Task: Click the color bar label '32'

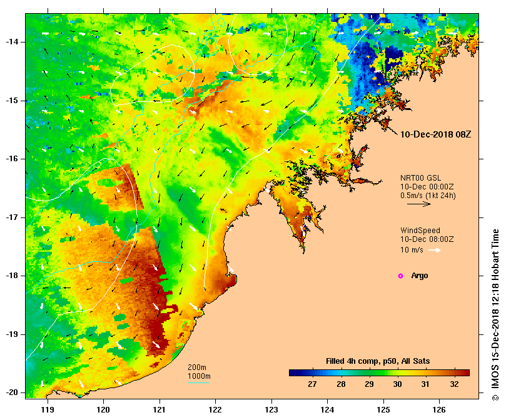Action: pyautogui.click(x=454, y=384)
